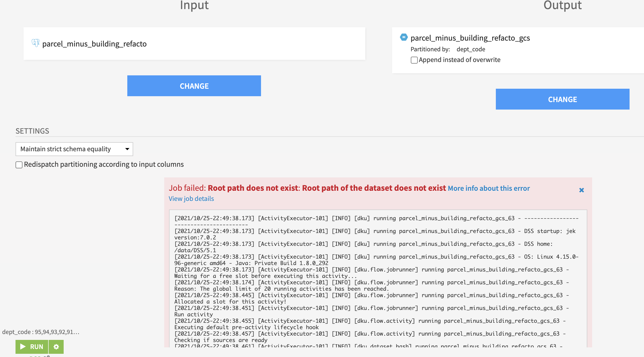Click the GCS hexagon icon of output dataset
The width and height of the screenshot is (644, 357).
click(x=404, y=37)
